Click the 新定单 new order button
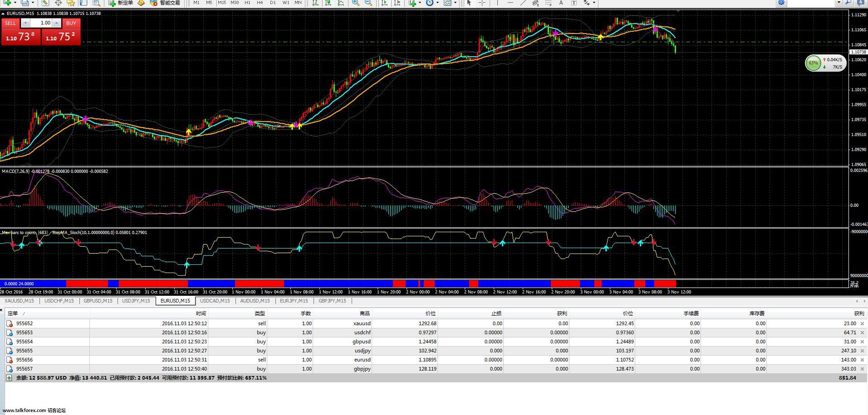 (x=121, y=2)
